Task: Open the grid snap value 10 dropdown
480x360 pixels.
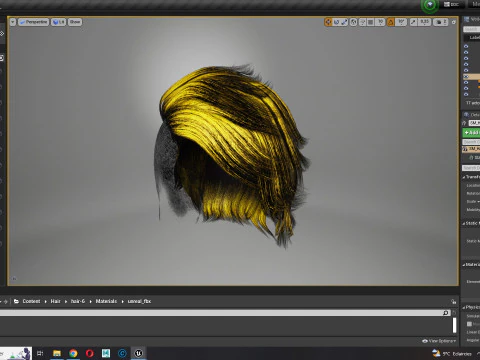Action: pos(380,22)
